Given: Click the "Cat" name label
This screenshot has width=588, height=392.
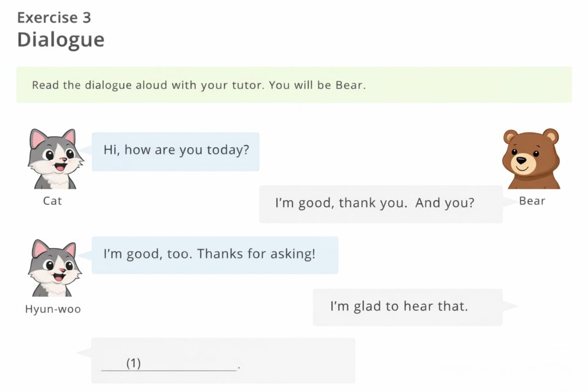Looking at the screenshot, I should (52, 201).
